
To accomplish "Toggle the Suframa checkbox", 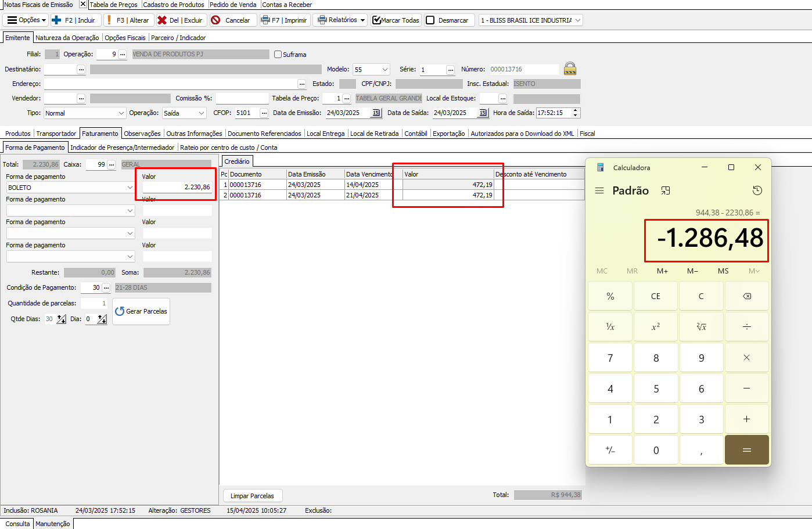I will (278, 55).
